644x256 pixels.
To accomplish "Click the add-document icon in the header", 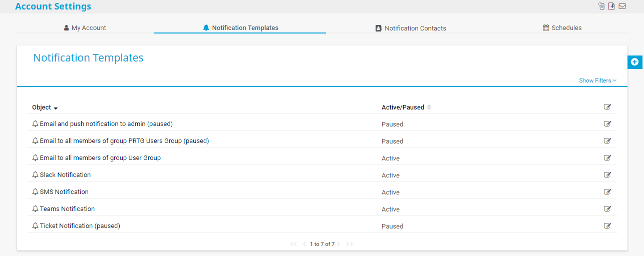I will click(611, 6).
